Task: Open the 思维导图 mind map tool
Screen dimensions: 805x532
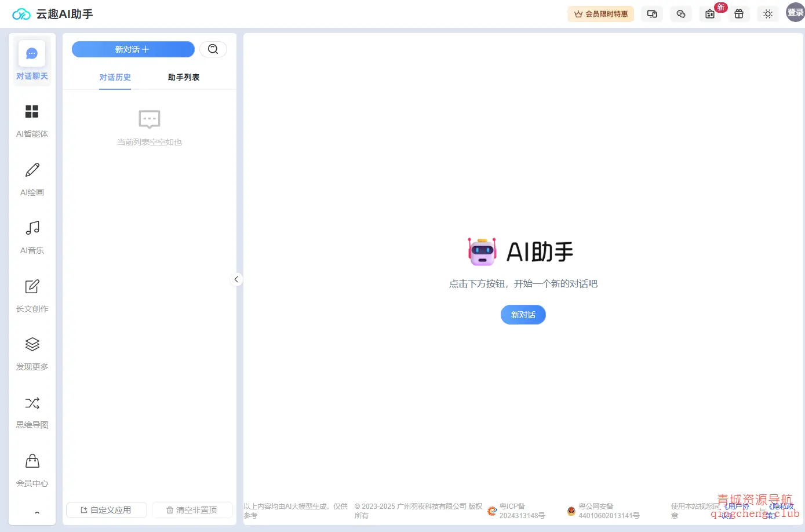Action: pyautogui.click(x=32, y=410)
